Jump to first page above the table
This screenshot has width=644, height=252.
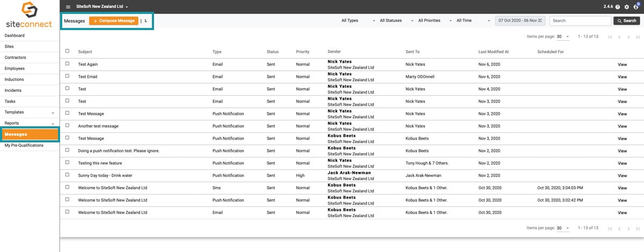click(x=610, y=37)
